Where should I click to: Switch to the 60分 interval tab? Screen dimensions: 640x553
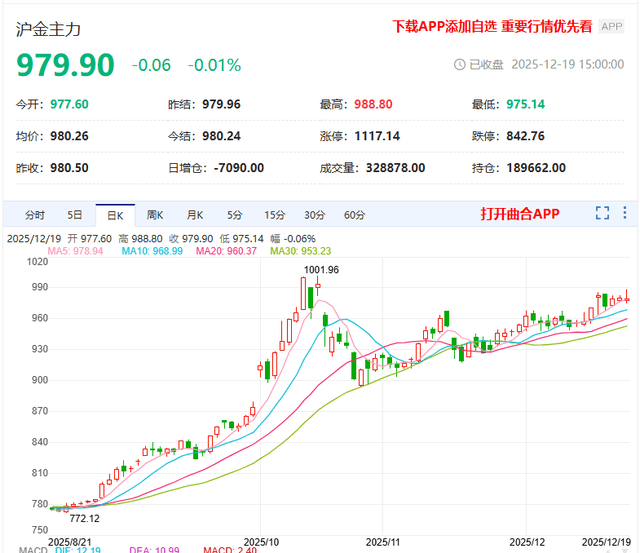pos(354,215)
